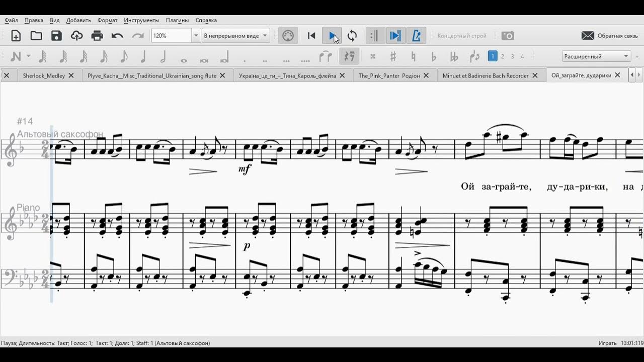Screen dimensions: 644x362
Task: Open the Плагины menu
Action: tap(177, 20)
